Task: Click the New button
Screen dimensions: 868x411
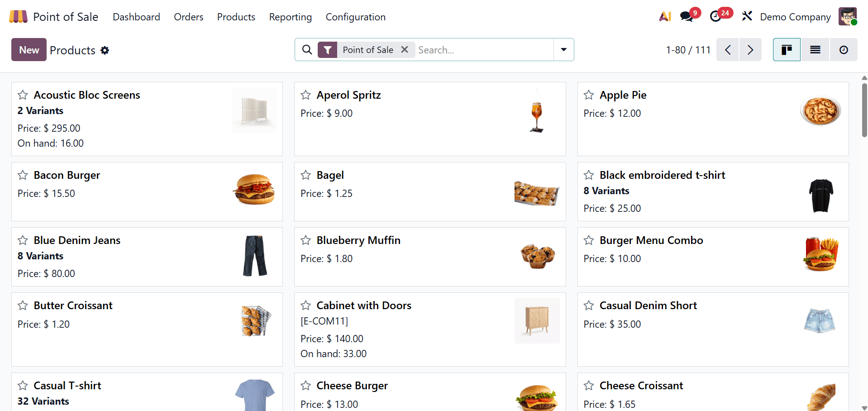Action: click(29, 50)
